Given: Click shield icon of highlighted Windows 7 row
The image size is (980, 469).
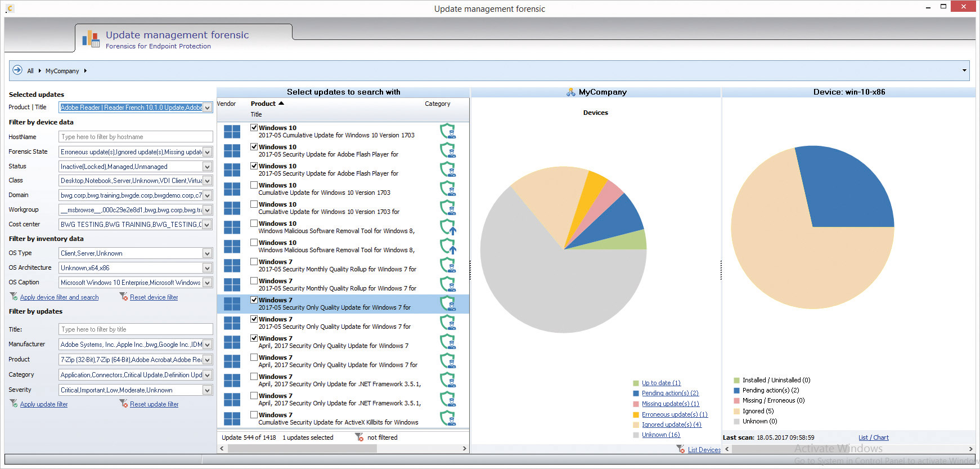Looking at the screenshot, I should pyautogui.click(x=448, y=303).
